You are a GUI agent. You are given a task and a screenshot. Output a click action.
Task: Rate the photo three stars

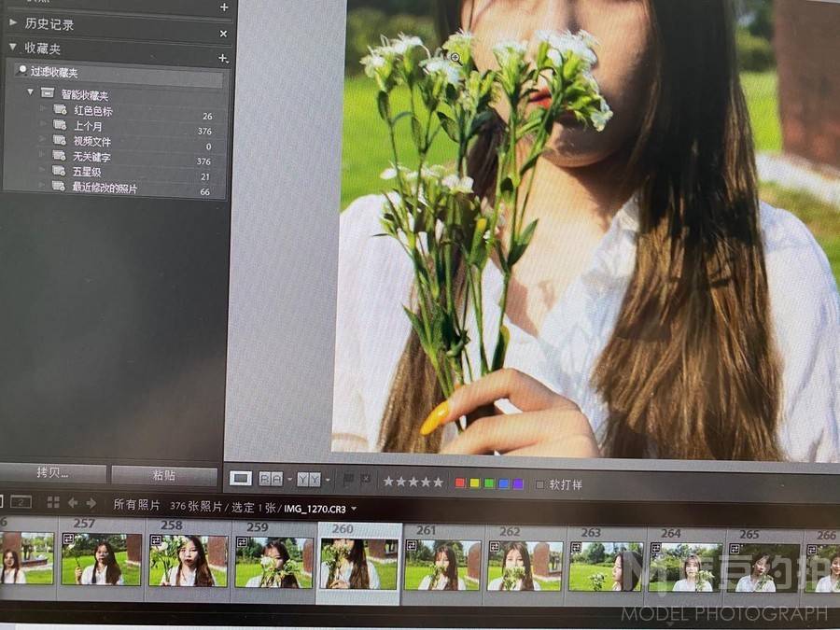click(413, 483)
